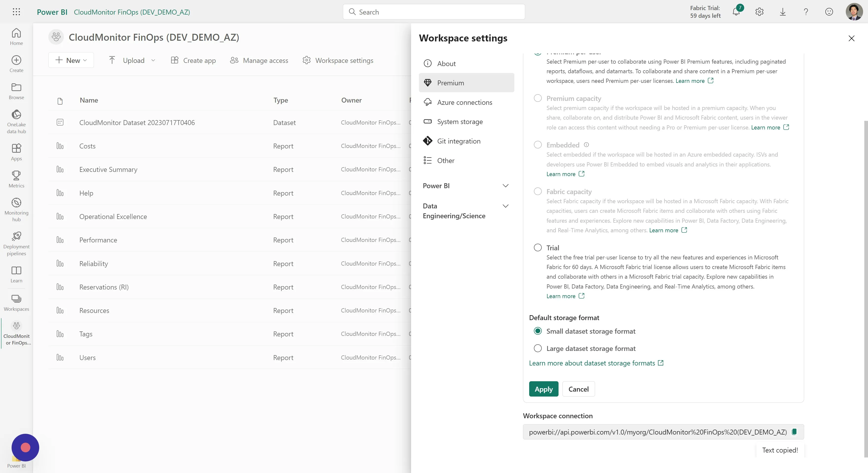Open user profile avatar

click(x=854, y=12)
